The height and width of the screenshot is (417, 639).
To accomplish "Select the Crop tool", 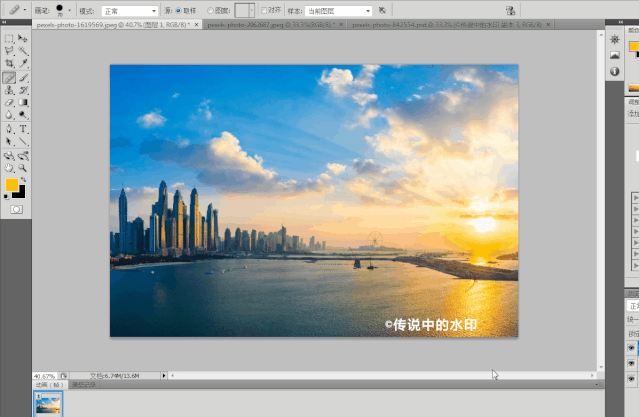I will pyautogui.click(x=9, y=64).
